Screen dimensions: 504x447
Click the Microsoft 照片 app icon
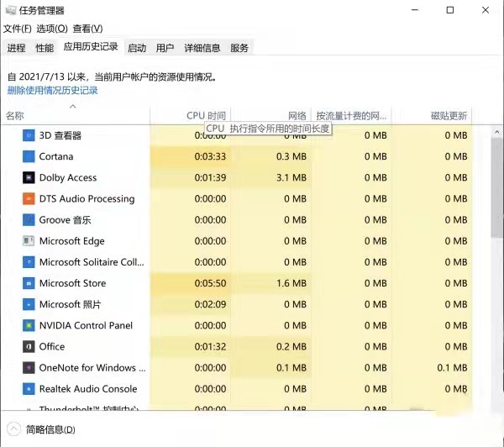29,304
